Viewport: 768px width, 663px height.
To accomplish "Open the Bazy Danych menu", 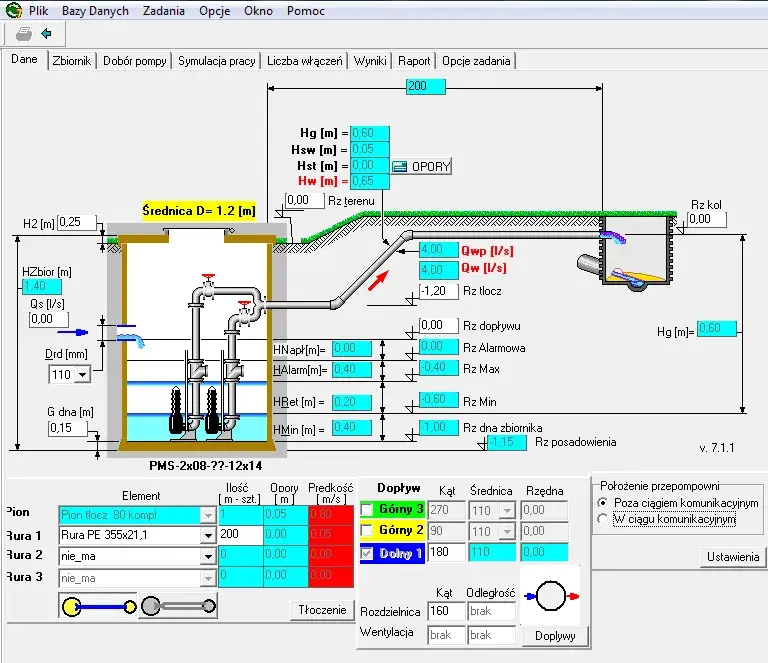I will coord(95,11).
